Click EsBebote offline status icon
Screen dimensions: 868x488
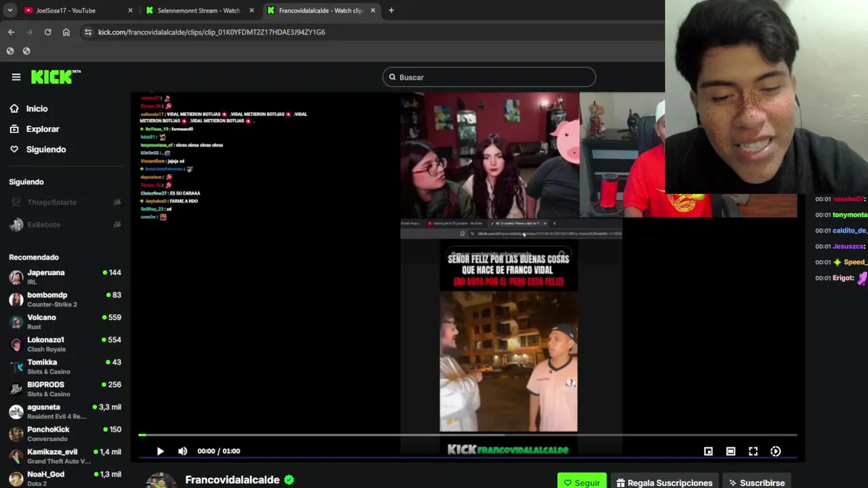117,224
